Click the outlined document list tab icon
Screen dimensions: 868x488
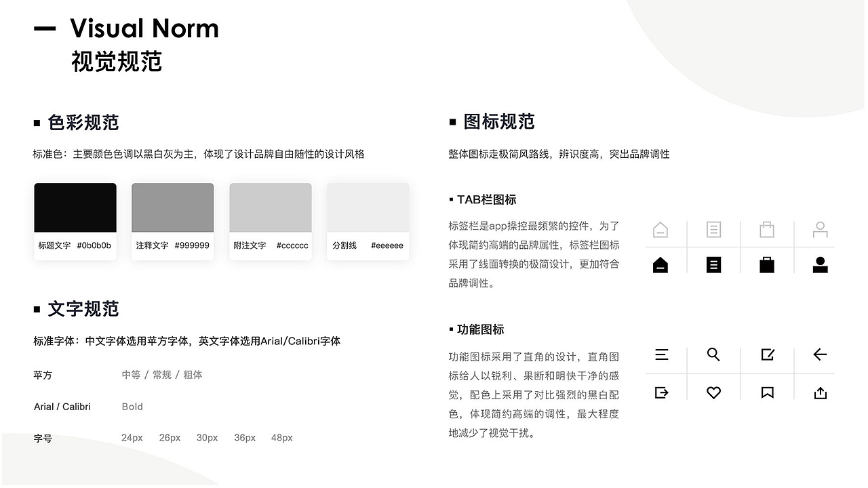tap(713, 230)
